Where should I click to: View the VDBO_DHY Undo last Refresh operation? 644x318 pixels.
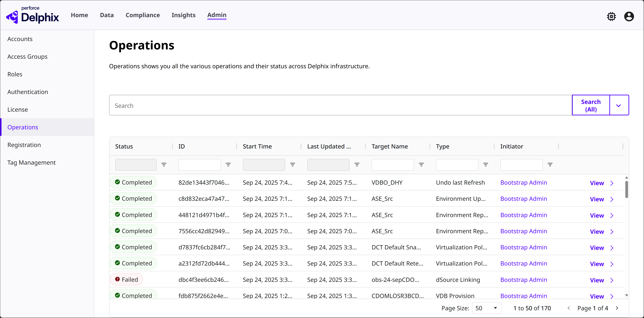click(x=597, y=183)
